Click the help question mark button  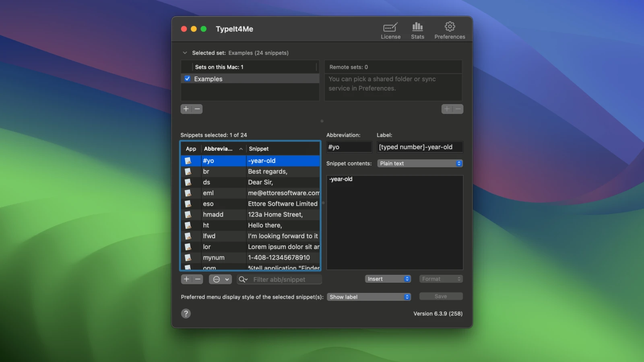click(x=186, y=314)
